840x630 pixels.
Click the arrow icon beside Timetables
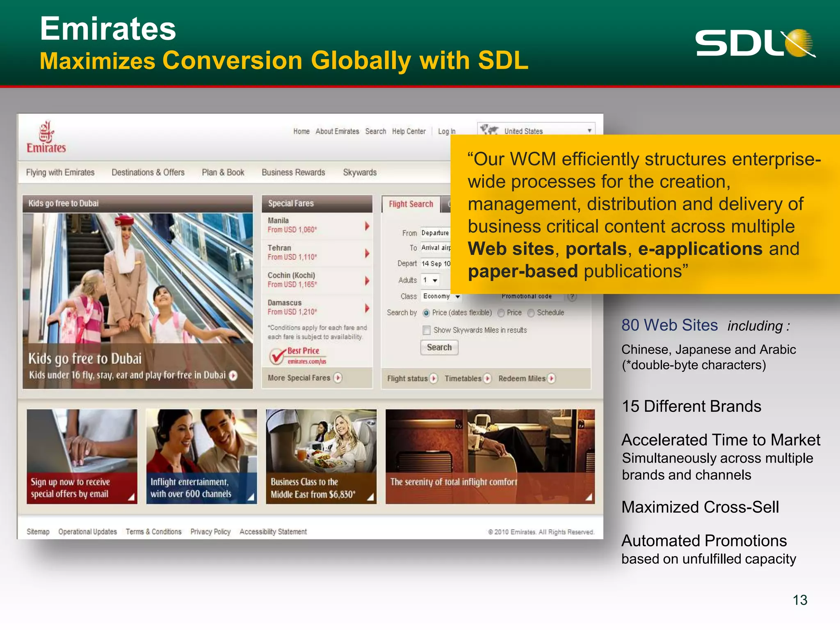click(x=487, y=378)
